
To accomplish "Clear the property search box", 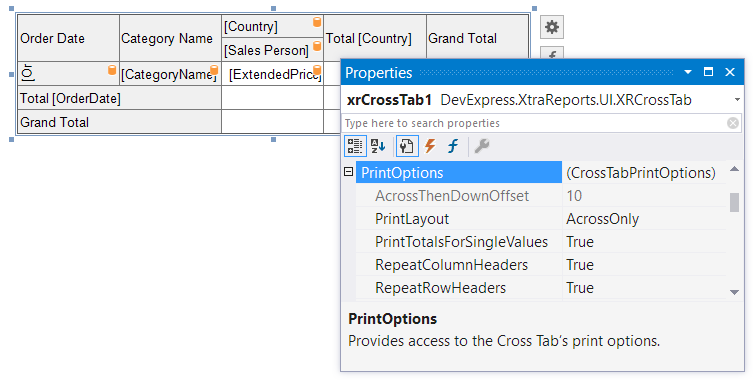I will coord(732,123).
